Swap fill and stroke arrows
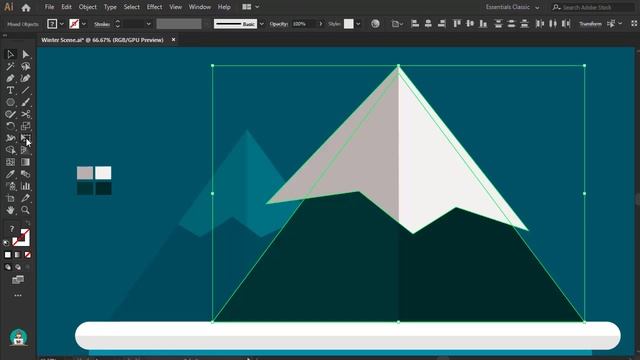640x360 pixels. coord(28,223)
